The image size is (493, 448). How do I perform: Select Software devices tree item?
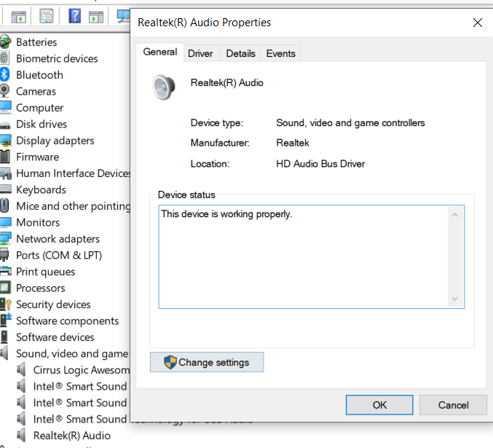[x=55, y=337]
